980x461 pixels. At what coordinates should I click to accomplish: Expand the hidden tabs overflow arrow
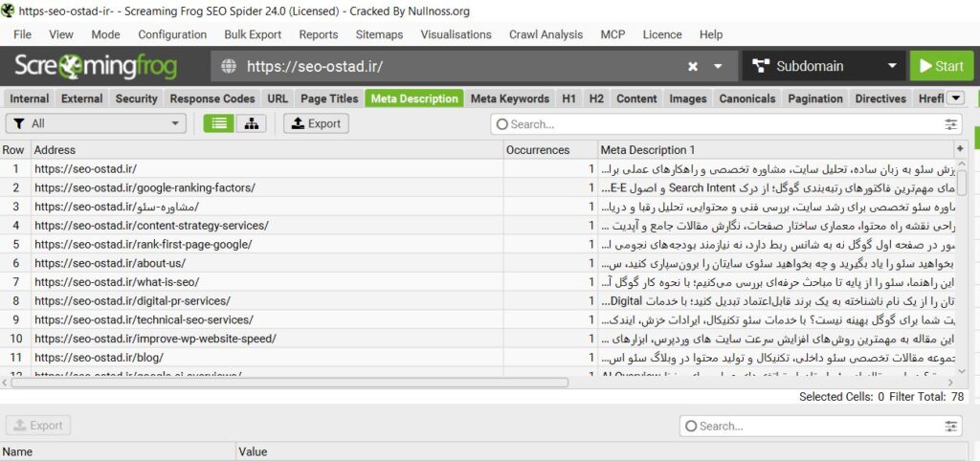click(x=956, y=99)
